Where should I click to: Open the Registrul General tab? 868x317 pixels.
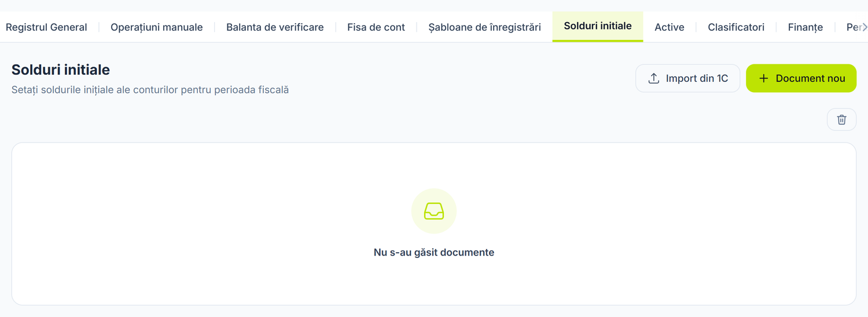click(x=46, y=27)
